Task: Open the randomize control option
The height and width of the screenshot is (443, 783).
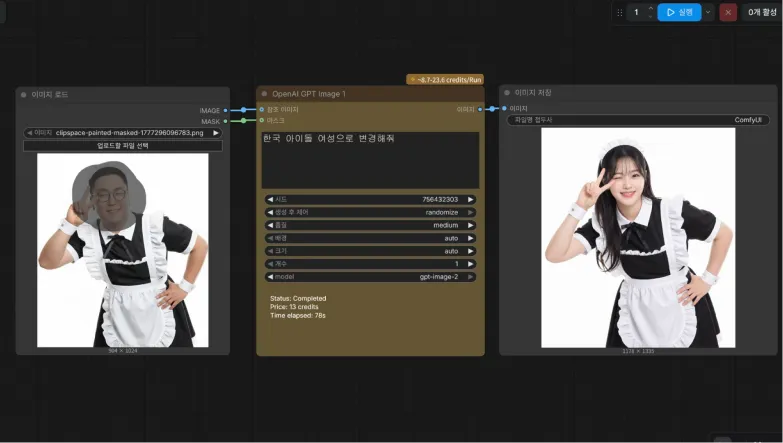Action: click(x=371, y=213)
